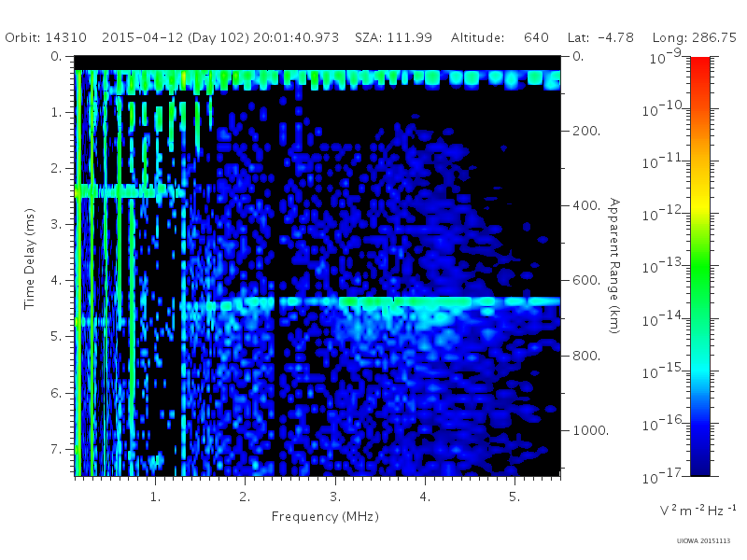The height and width of the screenshot is (560, 747).
Task: Select the date '2015-04-12 (Day 102)' text
Action: pos(176,37)
